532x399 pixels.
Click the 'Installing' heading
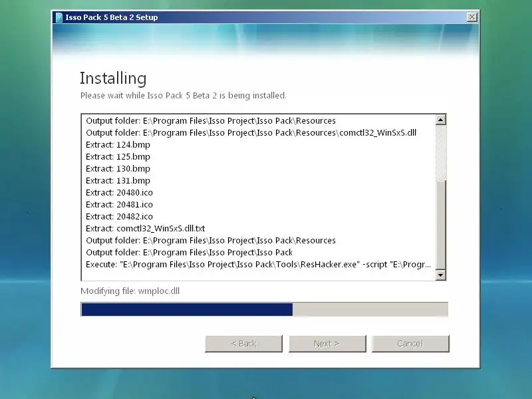coord(113,78)
